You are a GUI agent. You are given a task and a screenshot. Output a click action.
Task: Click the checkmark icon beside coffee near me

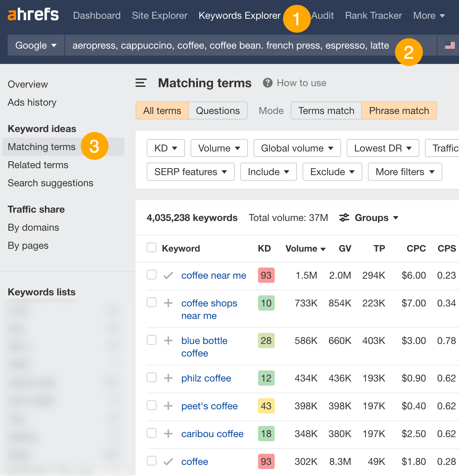(168, 276)
